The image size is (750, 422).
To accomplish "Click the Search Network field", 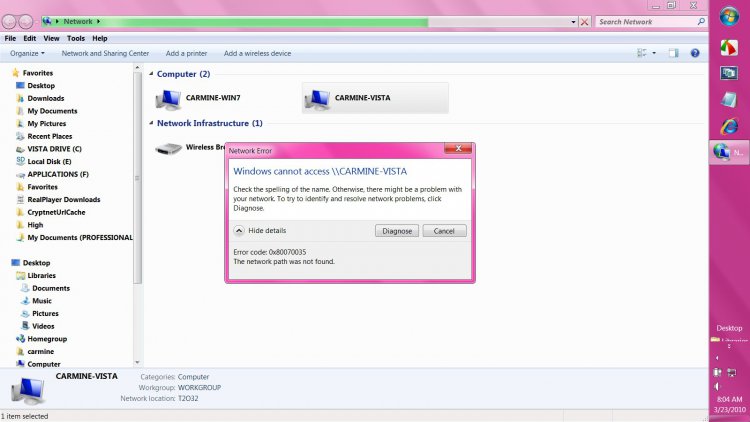I will point(646,22).
